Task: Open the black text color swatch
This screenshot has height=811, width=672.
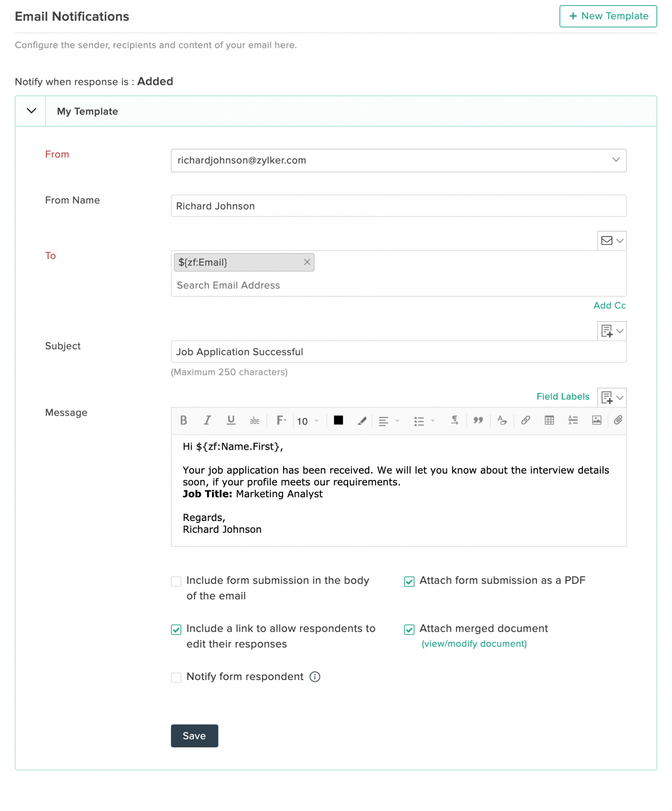Action: [x=338, y=420]
